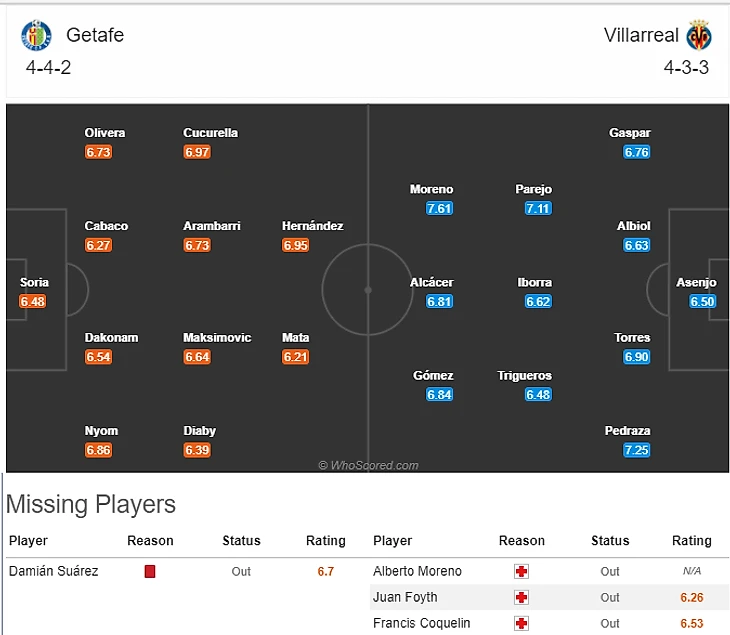Click the Villarreal club crest icon
This screenshot has width=730, height=635.
click(699, 35)
